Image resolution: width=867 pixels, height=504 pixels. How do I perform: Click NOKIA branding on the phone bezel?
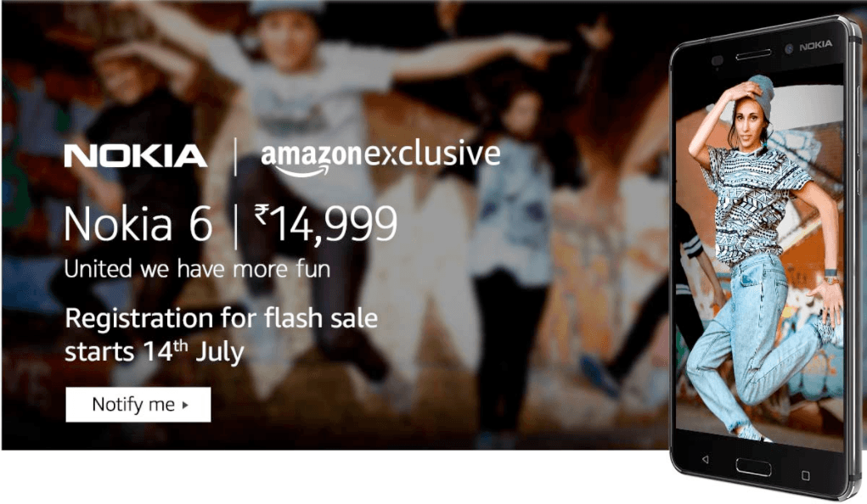(x=815, y=45)
